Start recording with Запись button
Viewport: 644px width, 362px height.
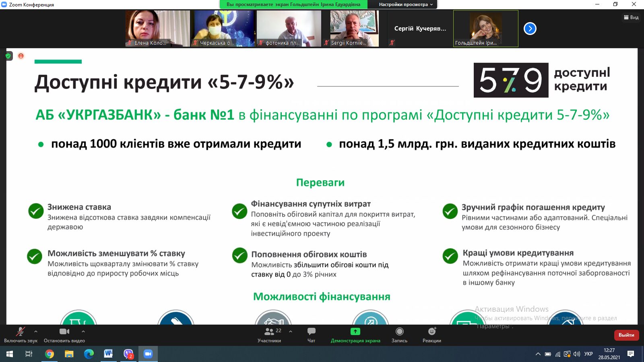point(399,335)
